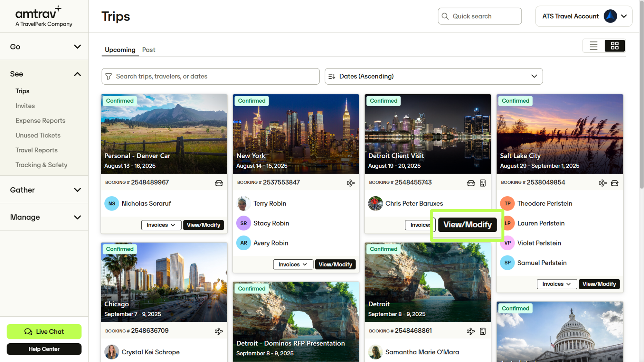Open the Help Center

tap(44, 349)
